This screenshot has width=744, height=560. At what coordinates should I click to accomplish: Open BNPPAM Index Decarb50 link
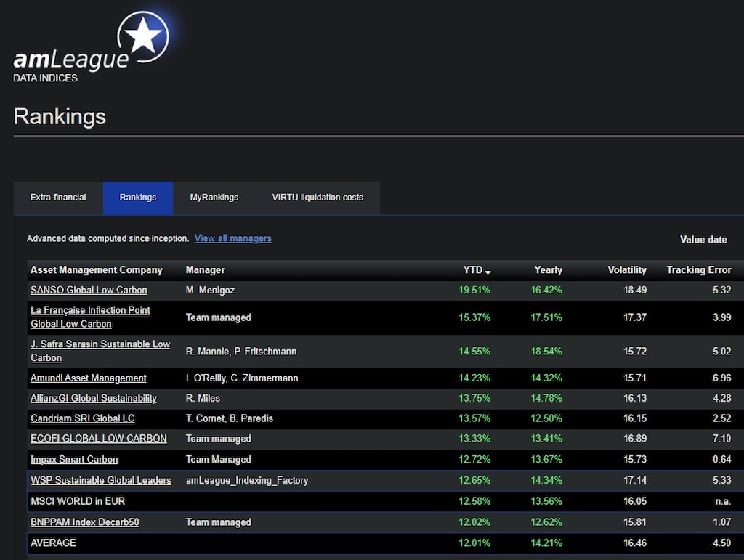(85, 522)
